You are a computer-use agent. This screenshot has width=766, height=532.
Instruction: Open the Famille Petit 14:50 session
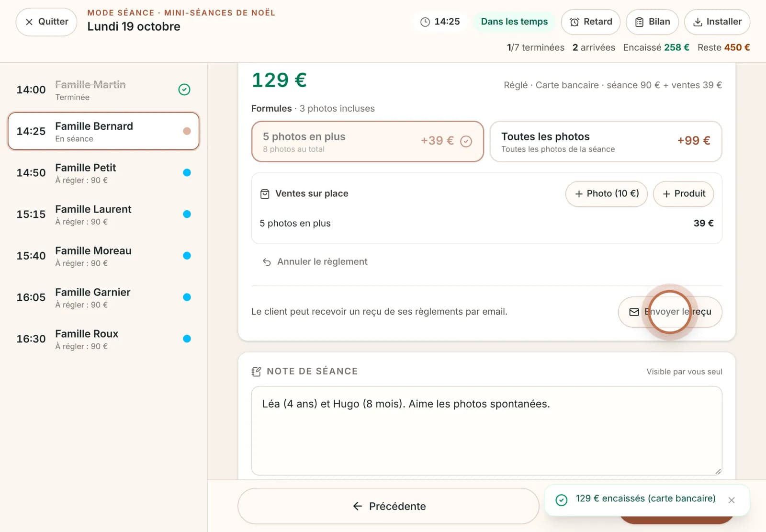coord(103,173)
